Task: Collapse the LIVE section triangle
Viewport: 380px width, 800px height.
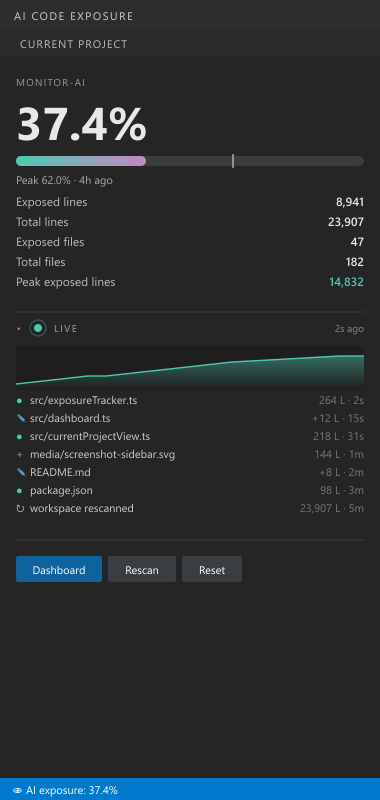Action: 19,329
